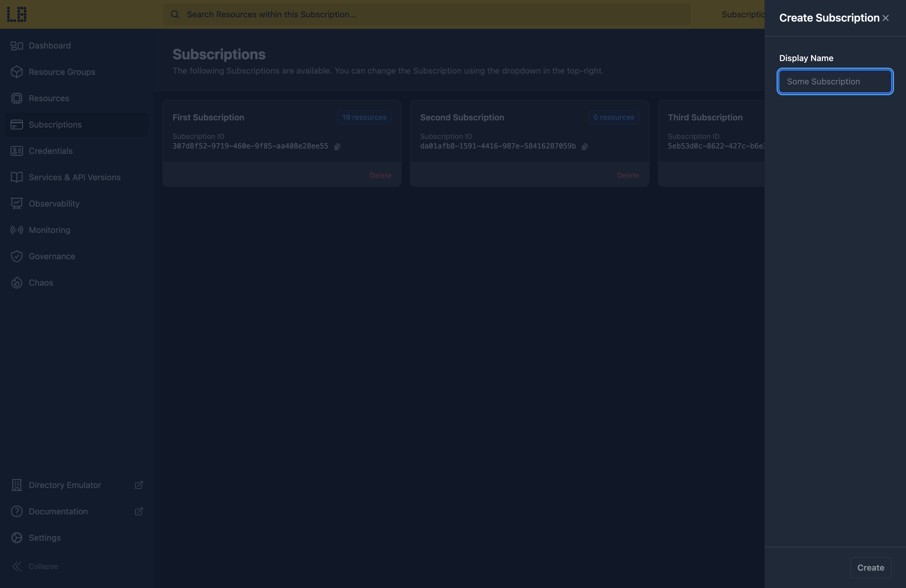This screenshot has width=906, height=588.
Task: Delete the First Subscription
Action: point(380,175)
